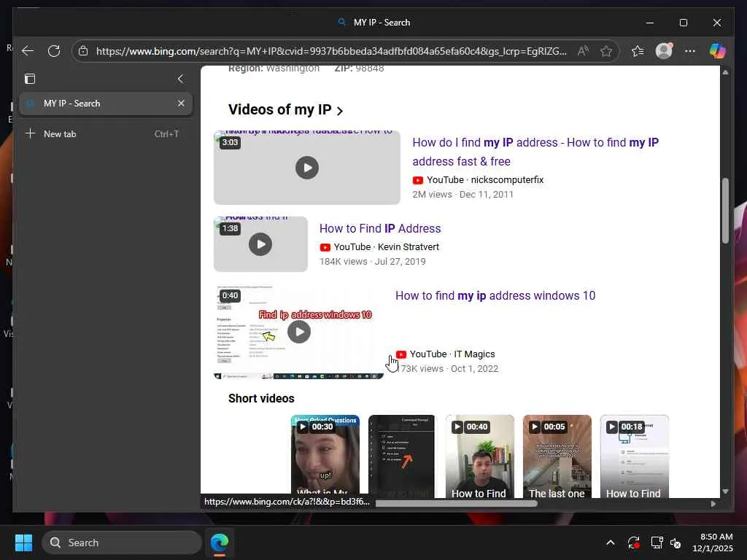The width and height of the screenshot is (747, 560).
Task: Reload the page with the refresh icon
Action: point(54,51)
